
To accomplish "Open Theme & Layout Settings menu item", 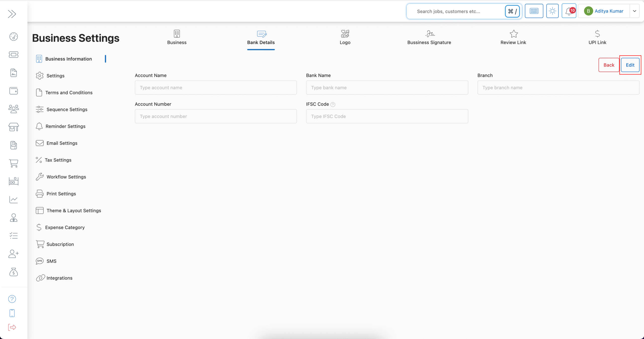I will (69, 210).
